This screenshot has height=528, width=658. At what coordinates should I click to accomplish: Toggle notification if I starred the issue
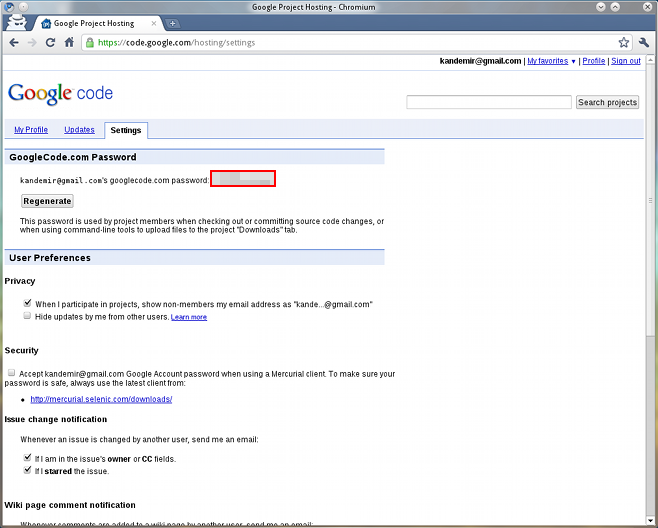tap(27, 470)
